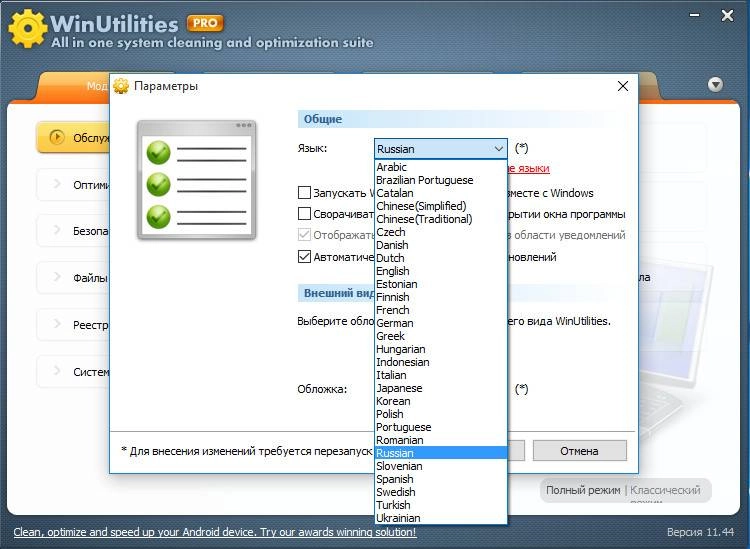Screen dimensions: 750x549
Task: Pick Swedish from the dropdown list
Action: pyautogui.click(x=441, y=492)
